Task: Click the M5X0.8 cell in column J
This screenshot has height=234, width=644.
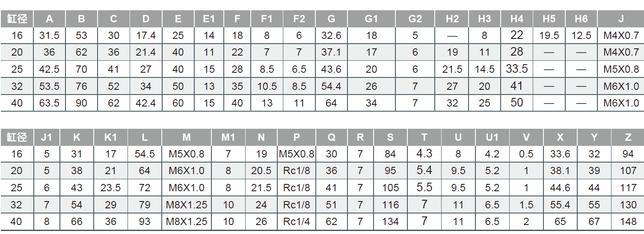Action: (621, 69)
